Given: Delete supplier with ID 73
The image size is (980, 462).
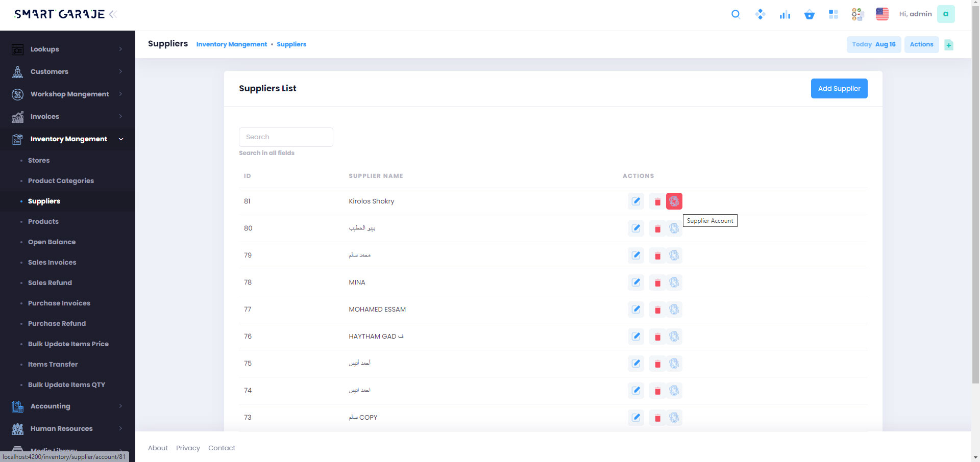Looking at the screenshot, I should [657, 418].
